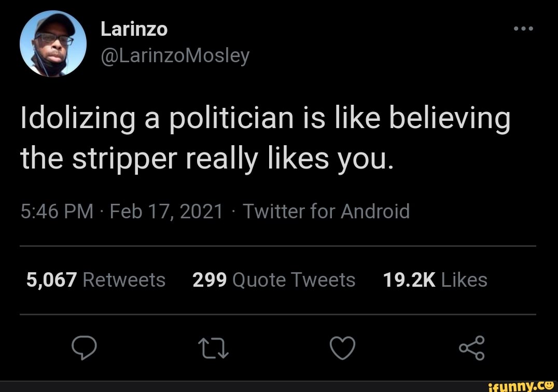
Task: Open the three-dot more options menu
Action: (x=524, y=29)
